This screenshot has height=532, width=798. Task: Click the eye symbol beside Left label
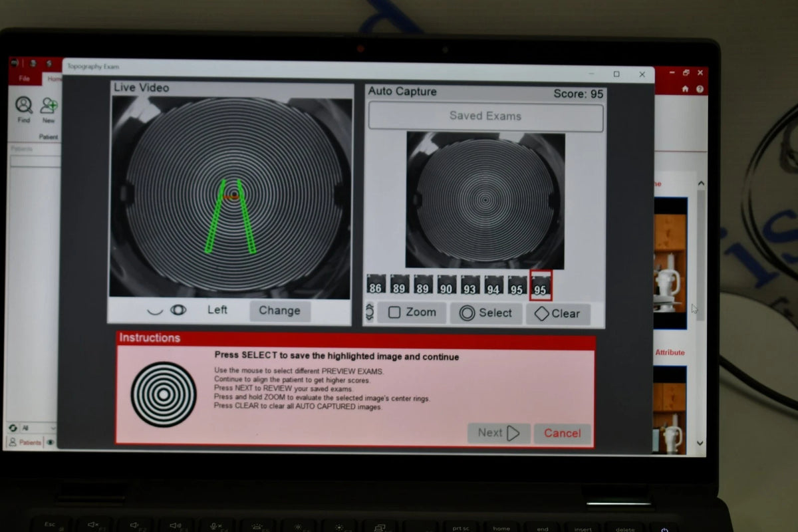(x=178, y=310)
